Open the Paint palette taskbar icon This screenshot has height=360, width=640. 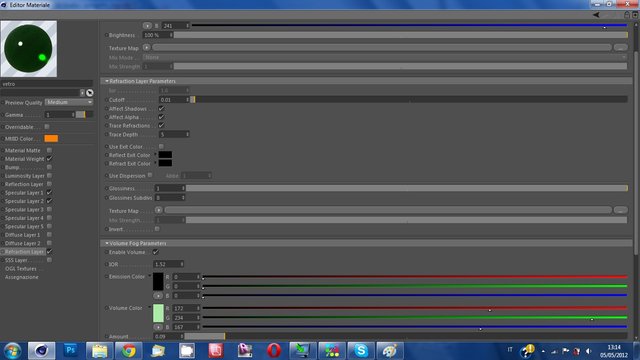[390, 351]
